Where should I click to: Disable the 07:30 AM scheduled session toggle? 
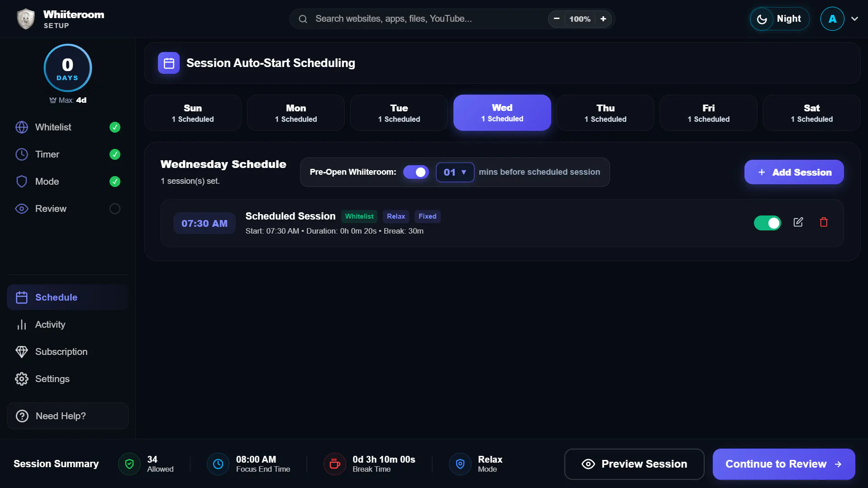click(x=767, y=223)
